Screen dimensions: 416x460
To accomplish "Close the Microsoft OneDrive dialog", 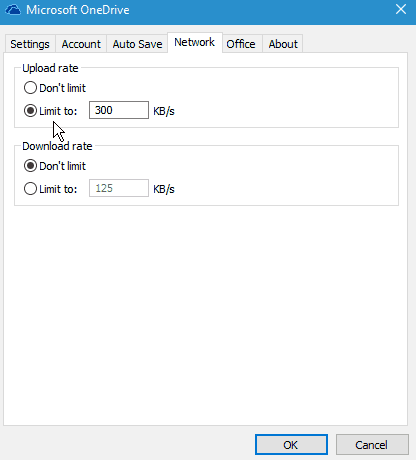I will tap(401, 9).
